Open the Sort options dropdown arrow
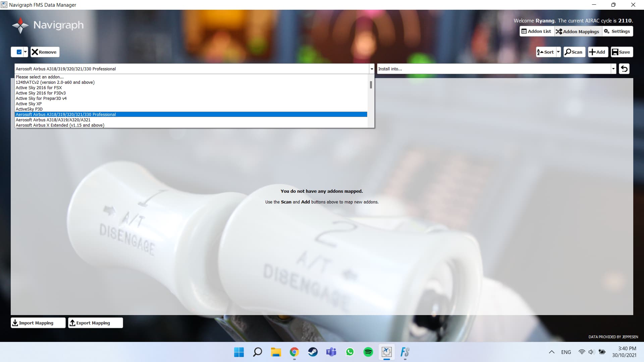The height and width of the screenshot is (362, 644). point(558,52)
